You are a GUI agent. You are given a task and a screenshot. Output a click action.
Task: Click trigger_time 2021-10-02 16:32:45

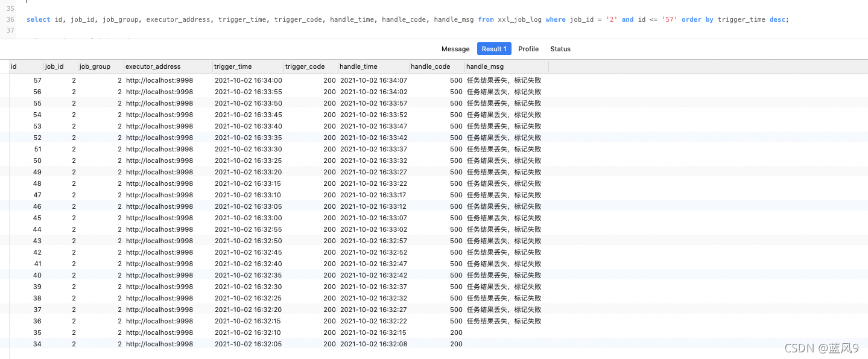[249, 252]
